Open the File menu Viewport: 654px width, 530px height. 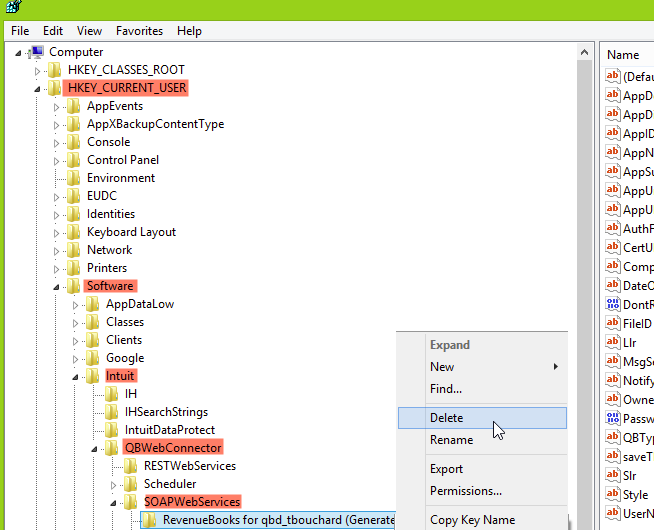[20, 31]
